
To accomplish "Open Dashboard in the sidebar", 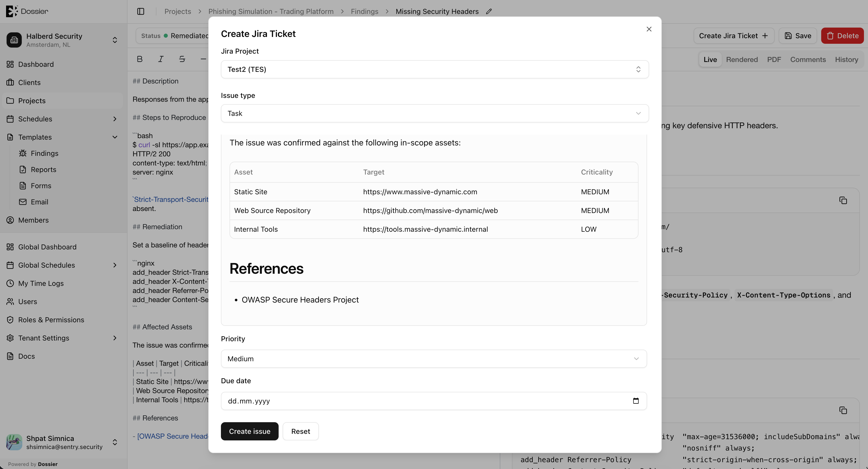I will click(63, 64).
